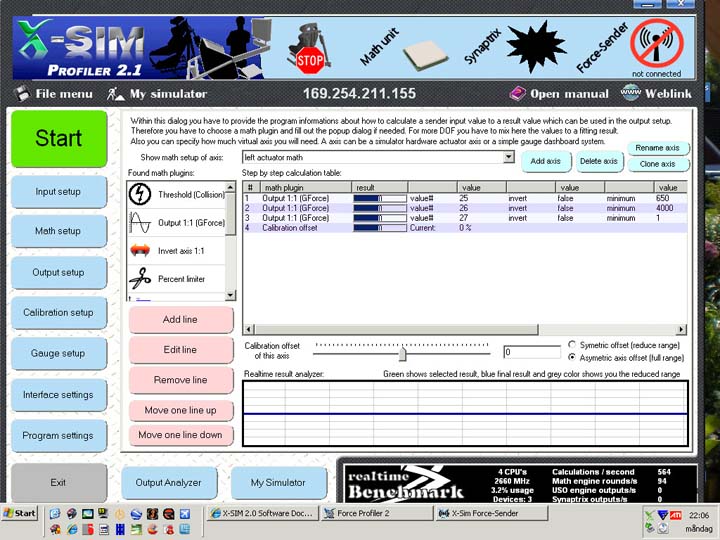
Task: Click the Synaptrix black starburst icon
Action: pos(536,46)
